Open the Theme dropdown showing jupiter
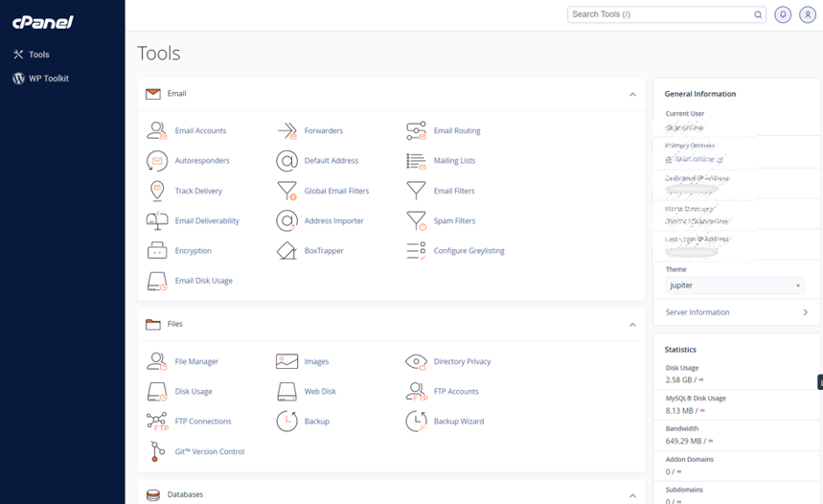 735,286
